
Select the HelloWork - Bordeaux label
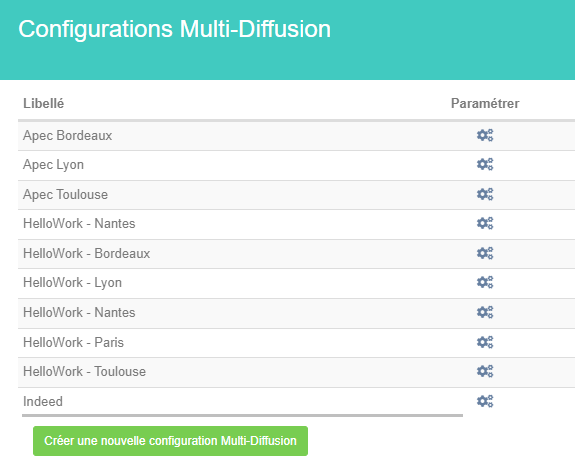pyautogui.click(x=87, y=253)
